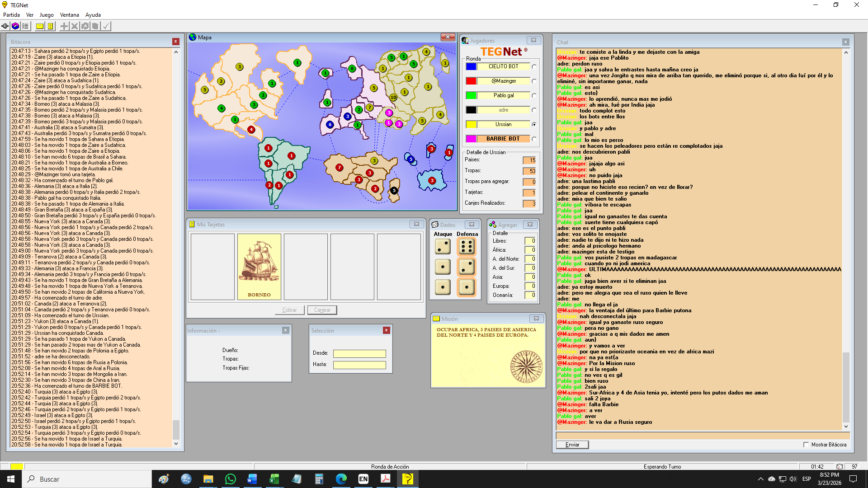Image resolution: width=868 pixels, height=488 pixels.
Task: Click the gray checkmark end-turn icon
Action: click(x=106, y=26)
